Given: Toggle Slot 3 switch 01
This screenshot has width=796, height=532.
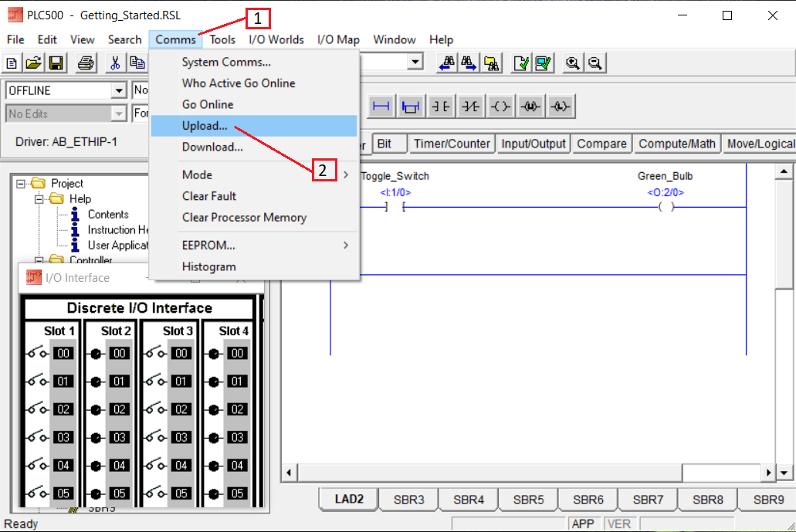Looking at the screenshot, I should (x=156, y=381).
